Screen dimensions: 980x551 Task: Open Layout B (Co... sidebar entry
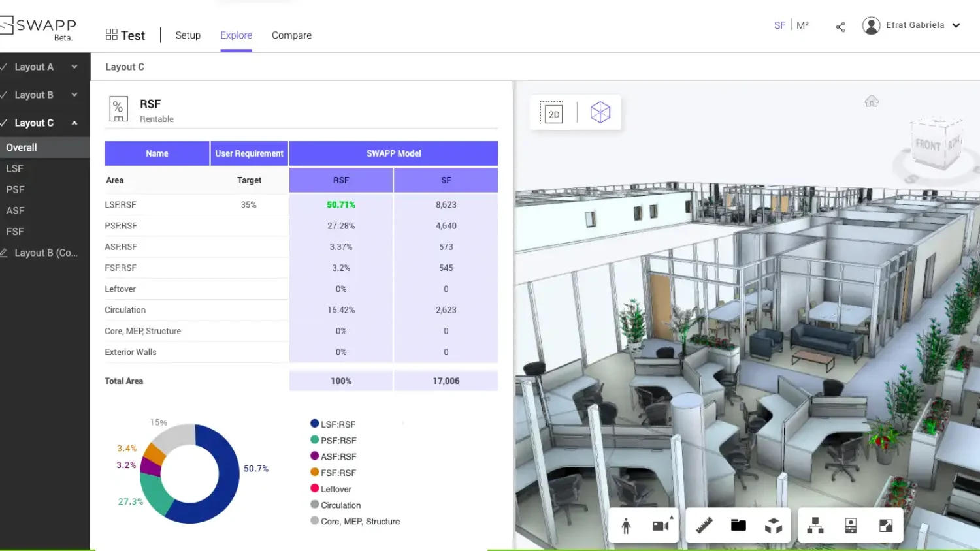(x=44, y=253)
